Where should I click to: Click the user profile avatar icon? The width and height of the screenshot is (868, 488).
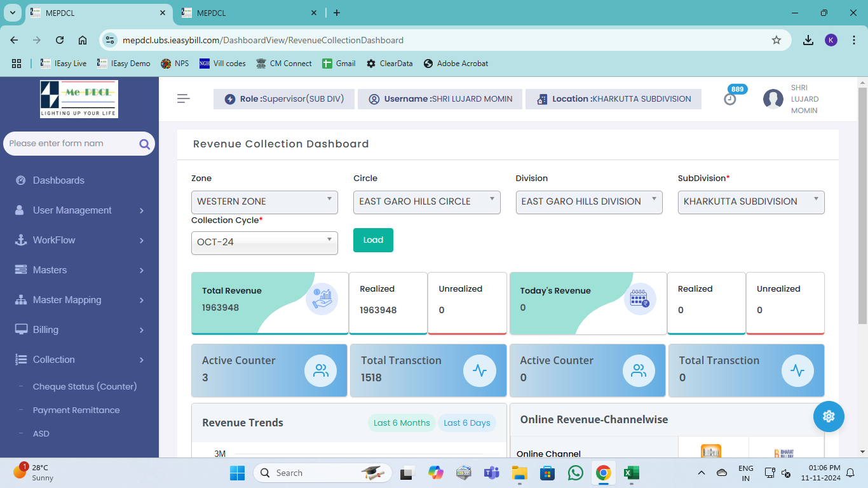point(773,99)
